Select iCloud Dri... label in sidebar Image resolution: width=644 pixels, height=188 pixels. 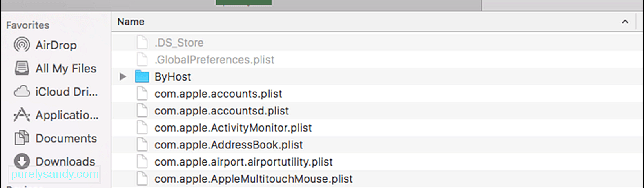coord(67,92)
